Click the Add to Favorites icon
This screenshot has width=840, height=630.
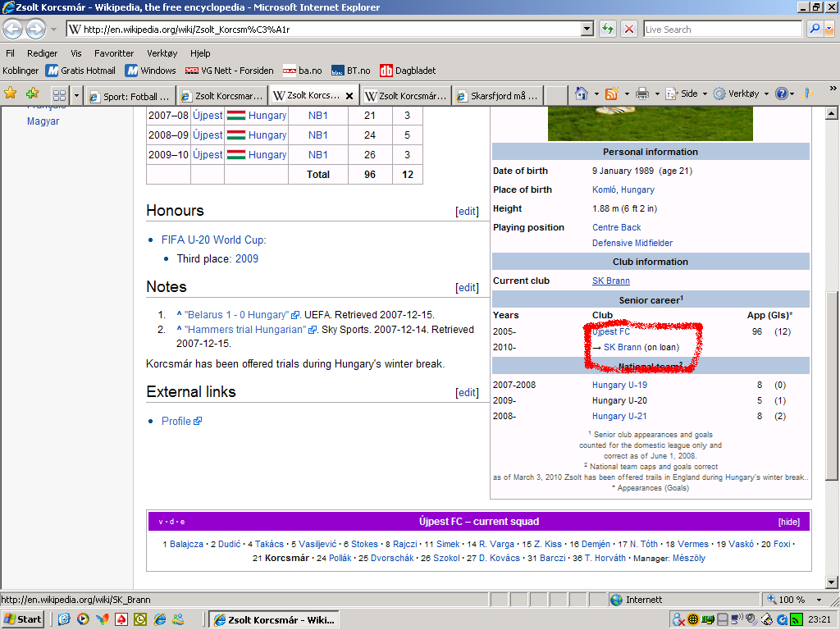33,94
